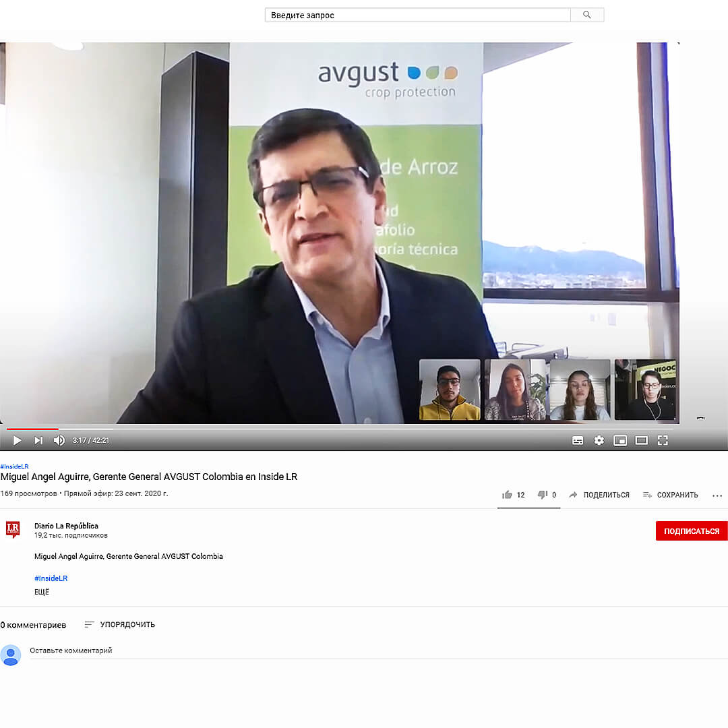Click the video title text
This screenshot has height=728, width=728.
click(x=148, y=477)
